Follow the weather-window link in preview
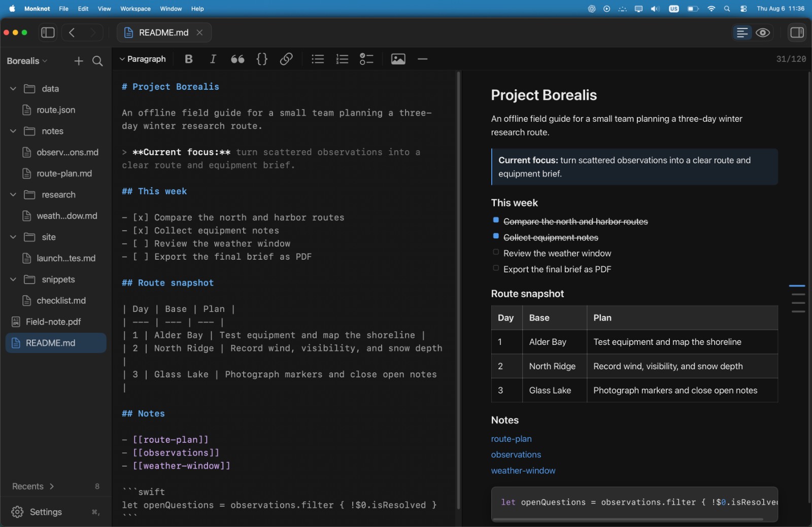The width and height of the screenshot is (812, 527). 523,471
